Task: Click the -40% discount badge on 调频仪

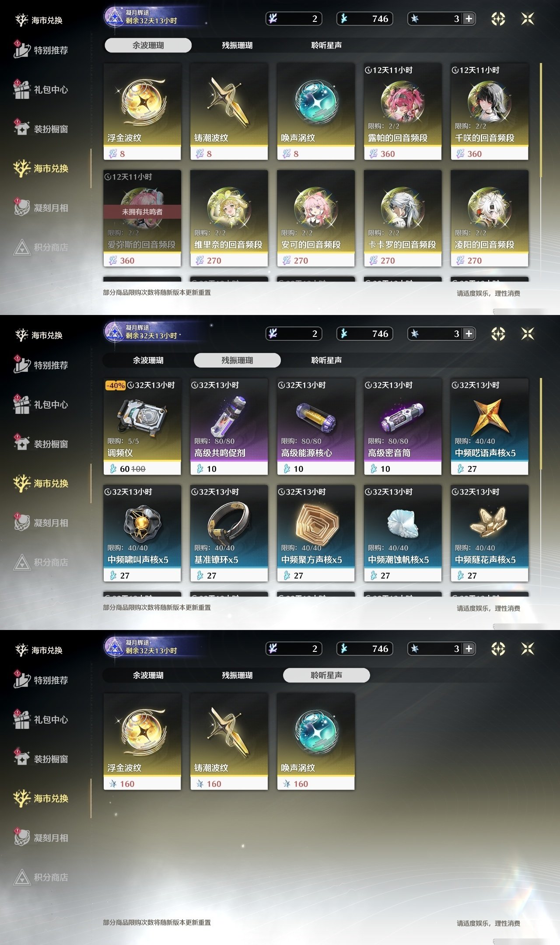Action: click(115, 385)
